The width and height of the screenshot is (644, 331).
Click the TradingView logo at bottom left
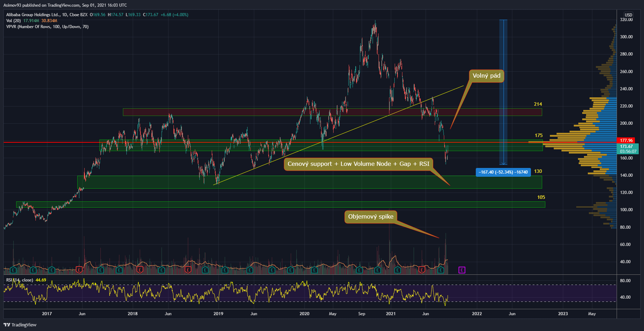click(20, 325)
